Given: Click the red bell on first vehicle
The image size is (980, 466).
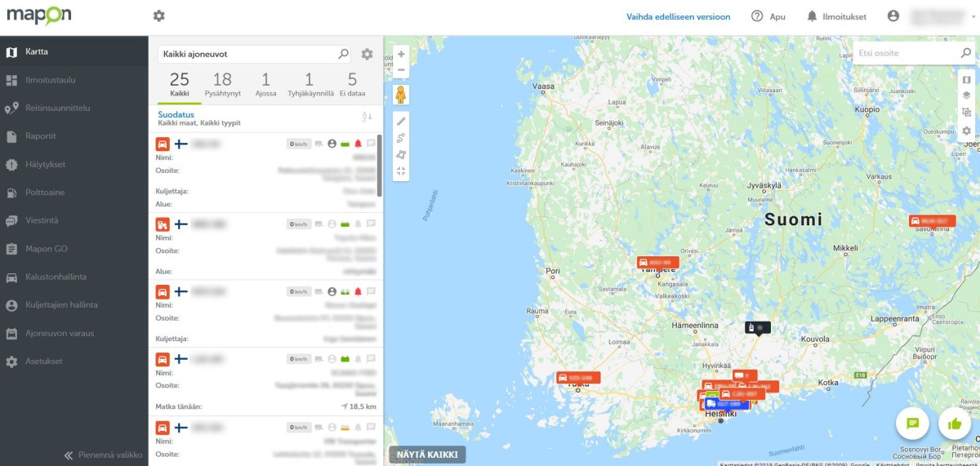Looking at the screenshot, I should click(358, 144).
